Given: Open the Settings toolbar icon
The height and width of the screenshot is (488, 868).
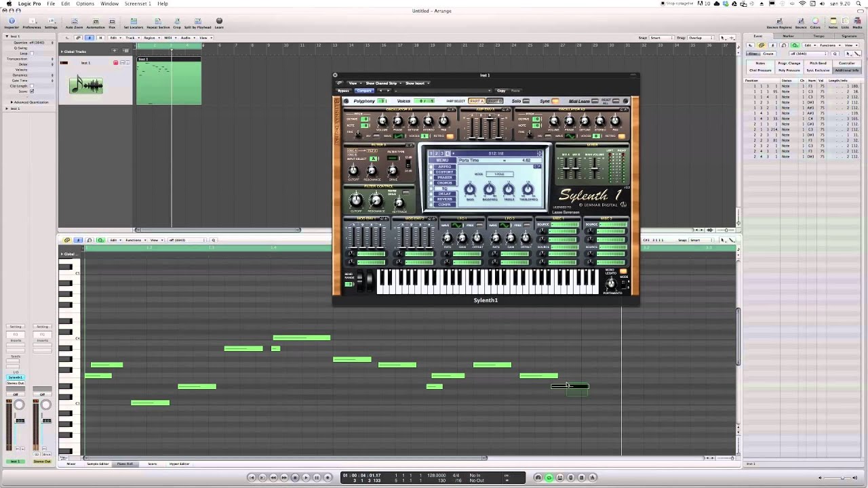Looking at the screenshot, I should (x=51, y=23).
